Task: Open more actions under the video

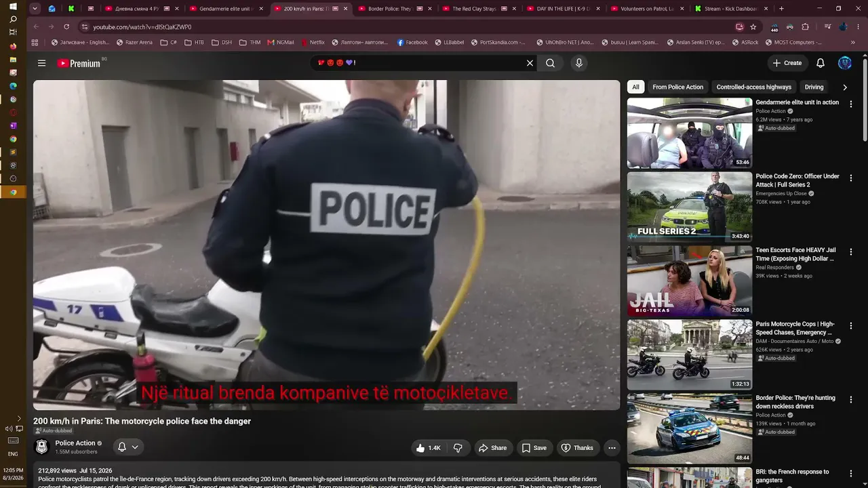Action: coord(612,448)
